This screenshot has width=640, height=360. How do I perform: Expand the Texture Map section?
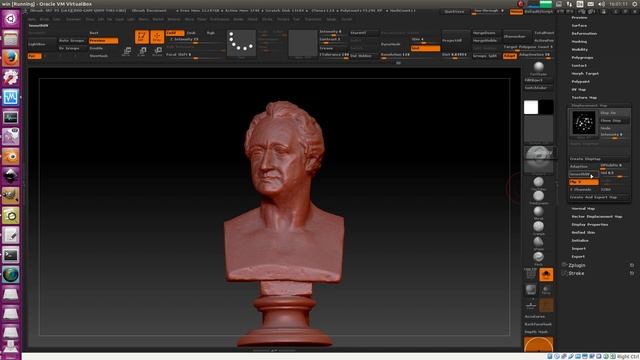tap(584, 98)
